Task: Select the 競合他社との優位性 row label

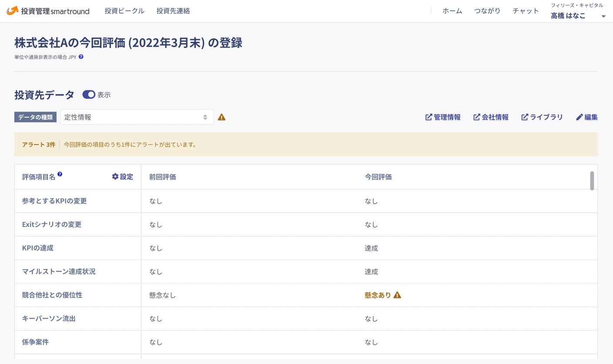Action: coord(52,295)
